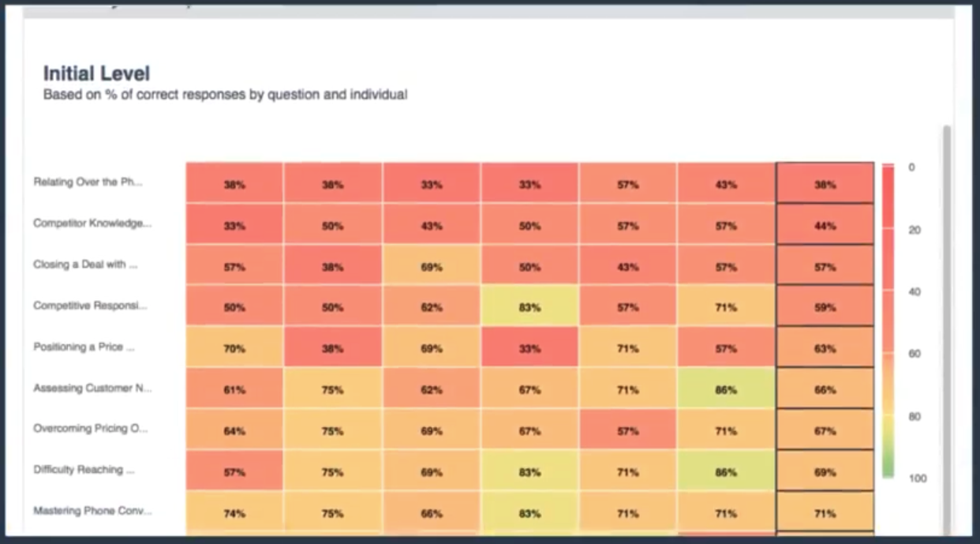Select the "Competitor Knowledge..." row label

pos(92,223)
